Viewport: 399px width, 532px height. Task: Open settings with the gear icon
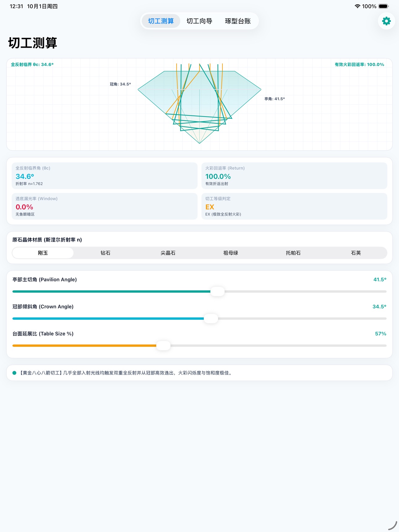point(386,21)
